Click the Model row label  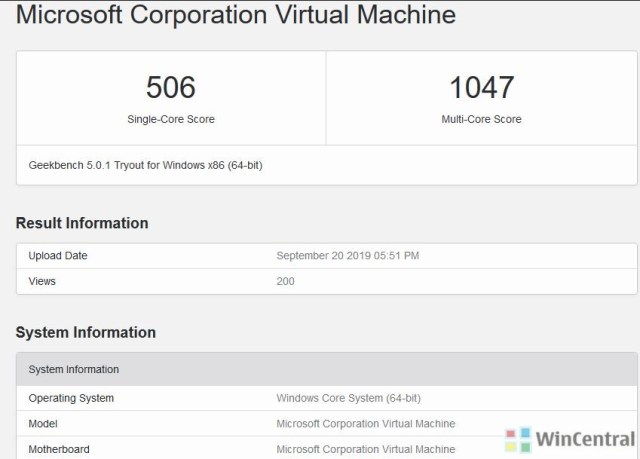click(43, 424)
